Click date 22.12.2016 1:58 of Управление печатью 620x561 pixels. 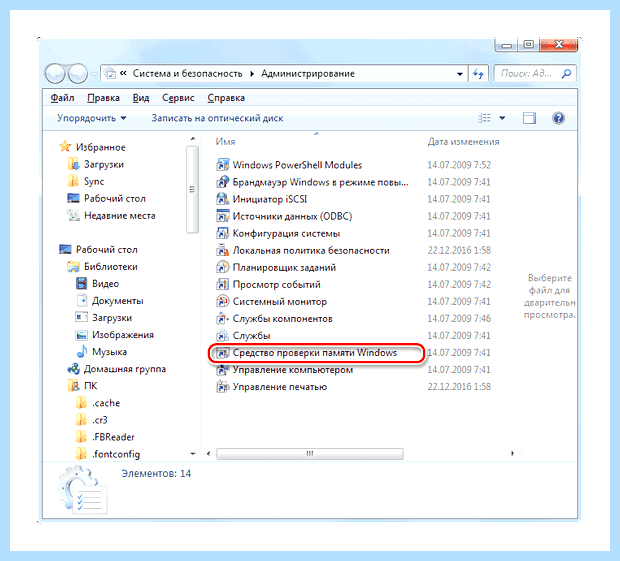459,387
